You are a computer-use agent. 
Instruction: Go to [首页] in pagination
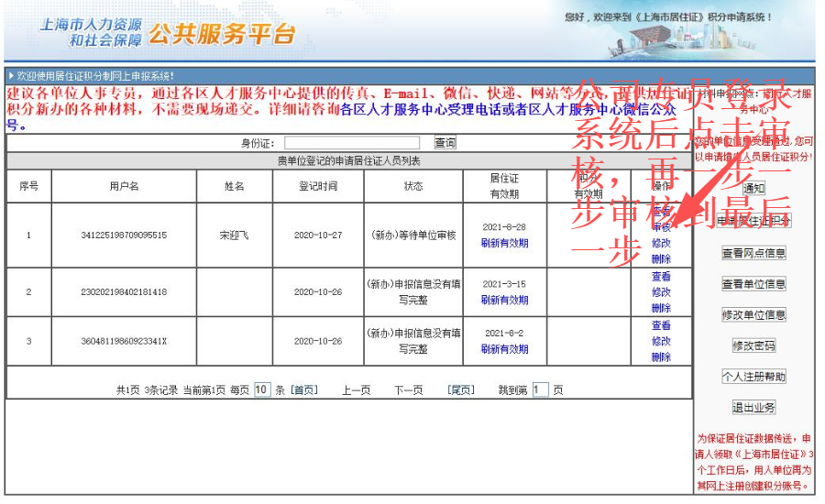pyautogui.click(x=304, y=389)
